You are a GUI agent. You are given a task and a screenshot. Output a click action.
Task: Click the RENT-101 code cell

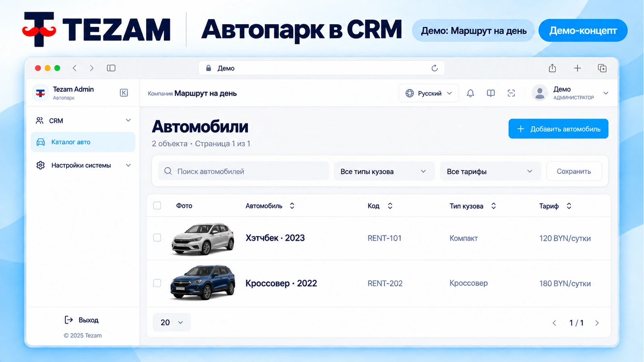[384, 238]
